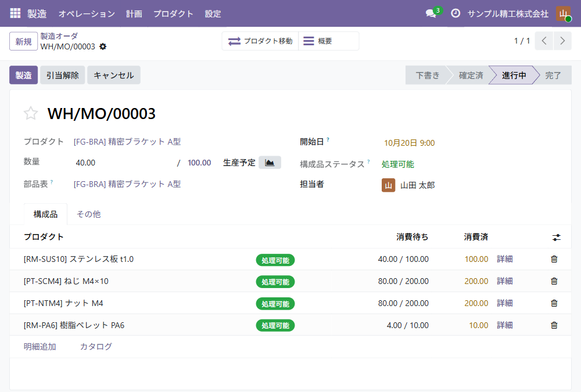Open the 概要 smart button
This screenshot has height=392, width=581.
coord(329,41)
